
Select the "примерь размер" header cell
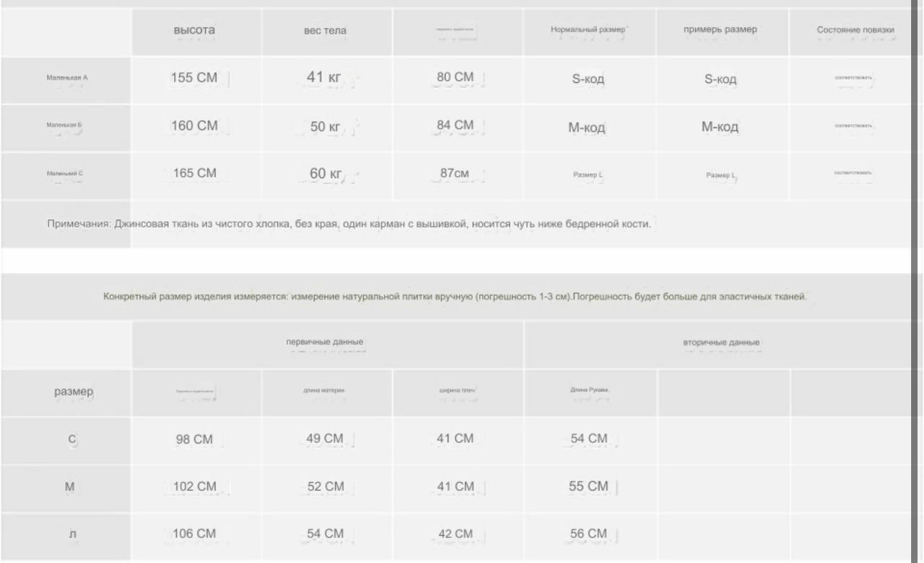click(x=722, y=32)
